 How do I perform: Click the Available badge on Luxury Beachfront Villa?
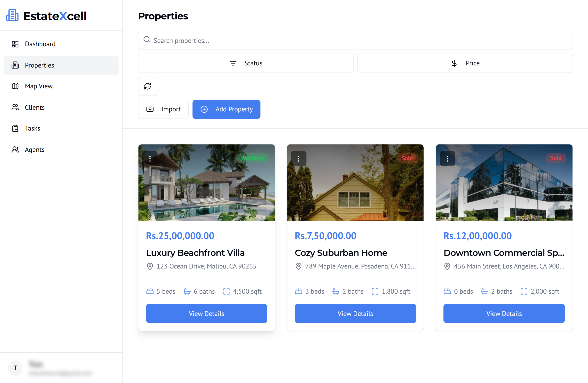[253, 158]
